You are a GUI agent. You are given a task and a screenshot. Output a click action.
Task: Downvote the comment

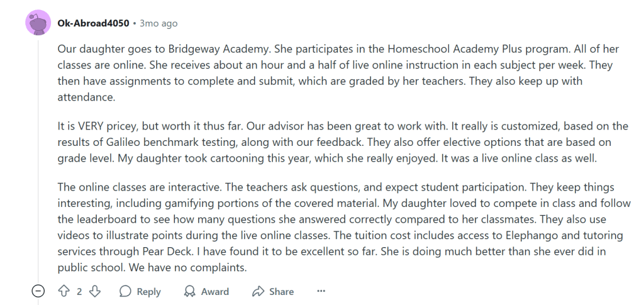coord(95,291)
